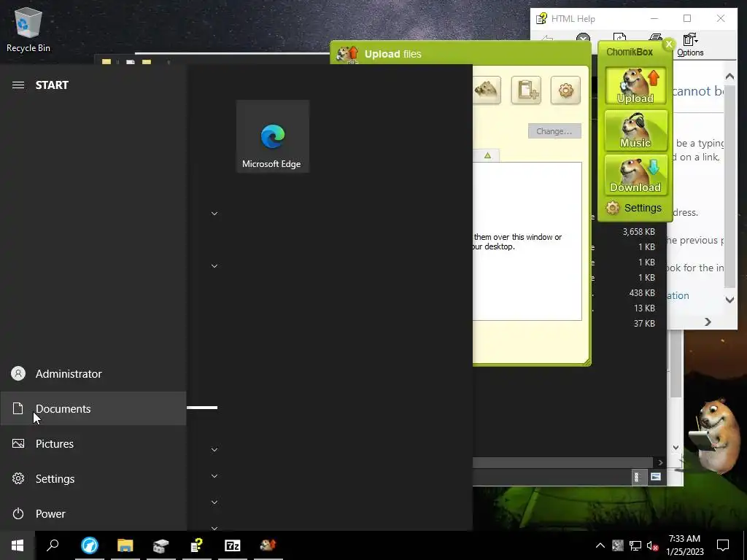Click the Stop icon in HTML Help toolbar
This screenshot has height=560, width=747.
tap(583, 39)
